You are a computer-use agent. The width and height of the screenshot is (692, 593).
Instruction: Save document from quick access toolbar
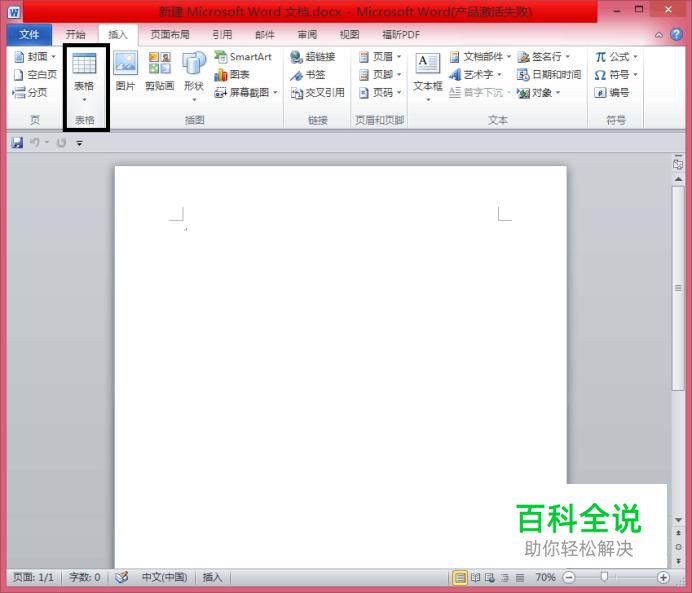pyautogui.click(x=17, y=143)
